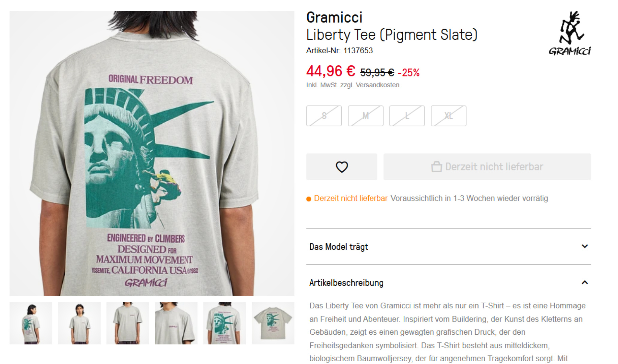Show fifth thumbnail of back print
The image size is (618, 364).
pyautogui.click(x=224, y=323)
